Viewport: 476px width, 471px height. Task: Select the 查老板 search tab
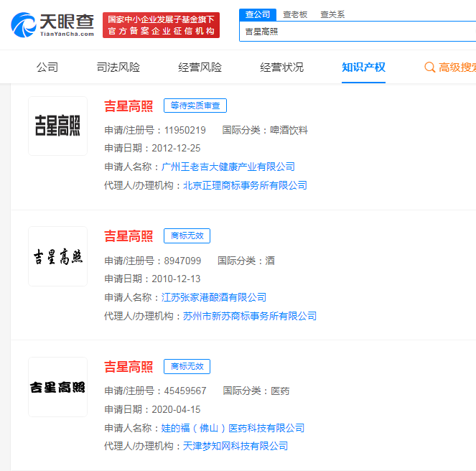pos(295,14)
